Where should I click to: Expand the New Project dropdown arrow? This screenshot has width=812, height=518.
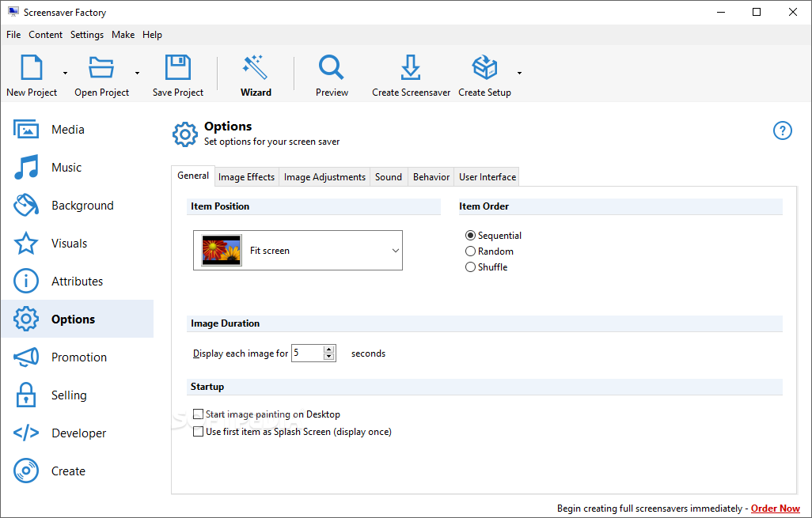click(65, 73)
